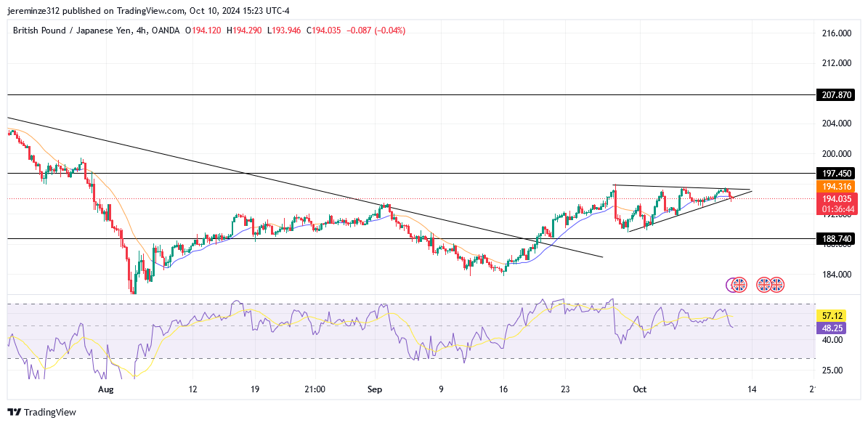Click the 204.000 price axis label
Screen dimensions: 868x425
837,124
